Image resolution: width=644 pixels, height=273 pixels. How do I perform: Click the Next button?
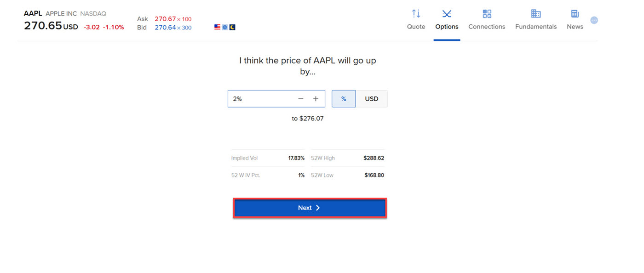coord(309,207)
